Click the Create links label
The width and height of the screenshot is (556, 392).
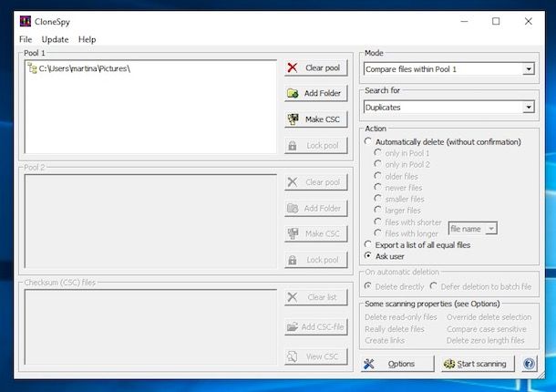point(385,340)
